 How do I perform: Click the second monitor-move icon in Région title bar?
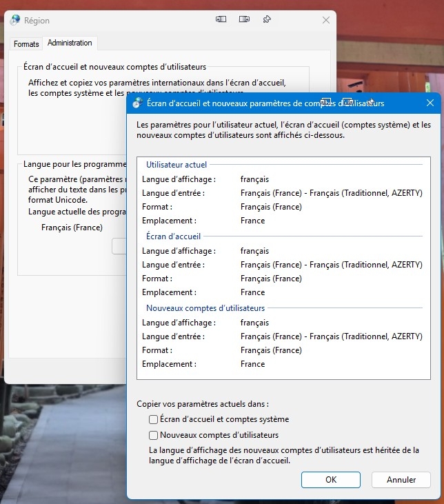point(244,19)
